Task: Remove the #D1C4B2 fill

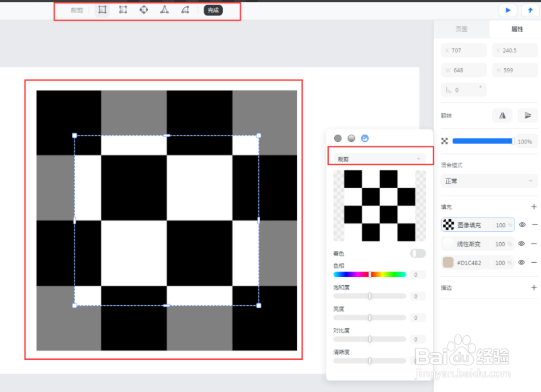Action: [x=534, y=262]
